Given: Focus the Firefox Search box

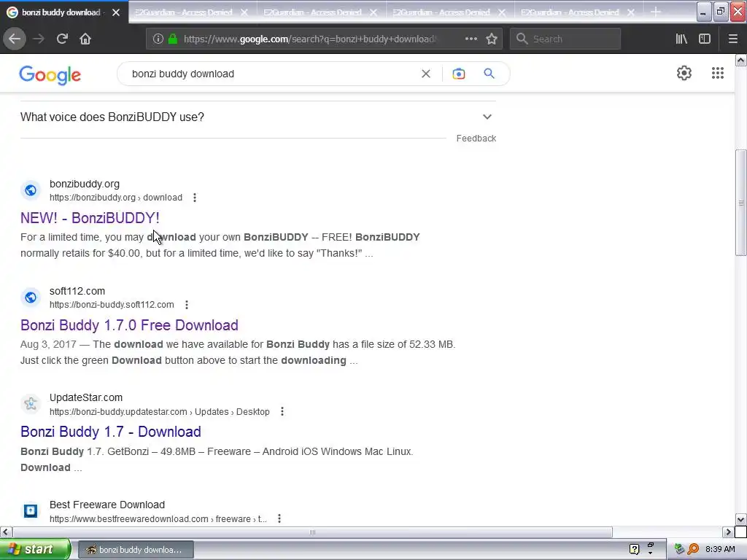Looking at the screenshot, I should [565, 39].
